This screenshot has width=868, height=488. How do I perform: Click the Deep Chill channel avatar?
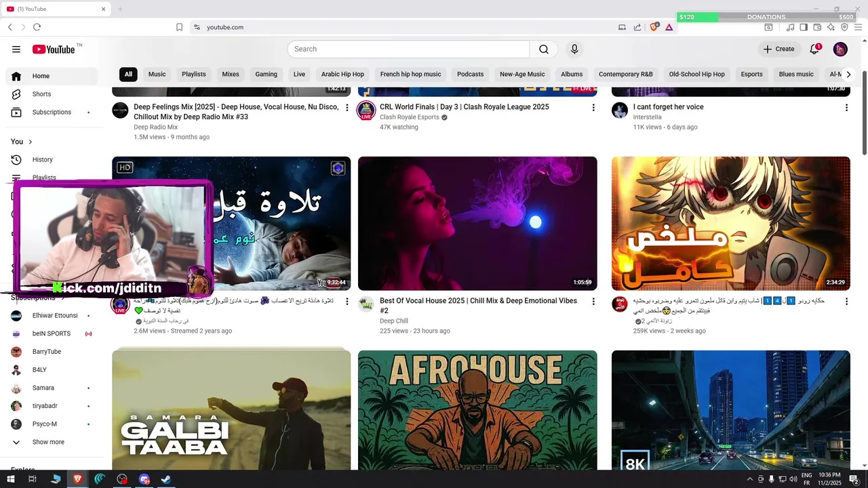[x=366, y=304]
